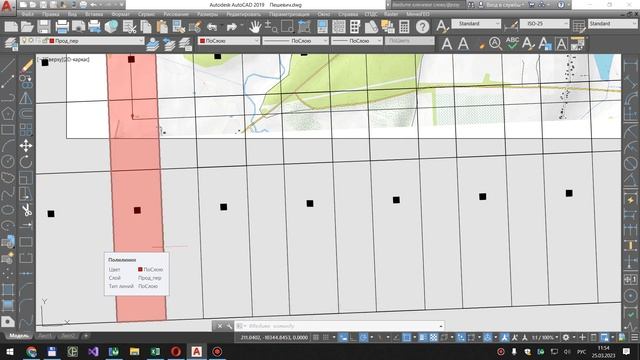Open the Формат menu

click(120, 14)
